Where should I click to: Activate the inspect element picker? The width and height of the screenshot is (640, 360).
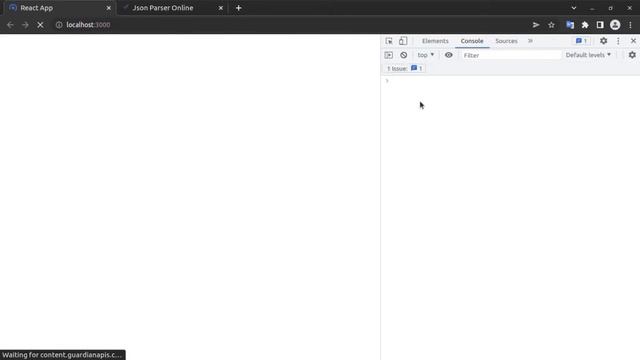click(x=389, y=41)
